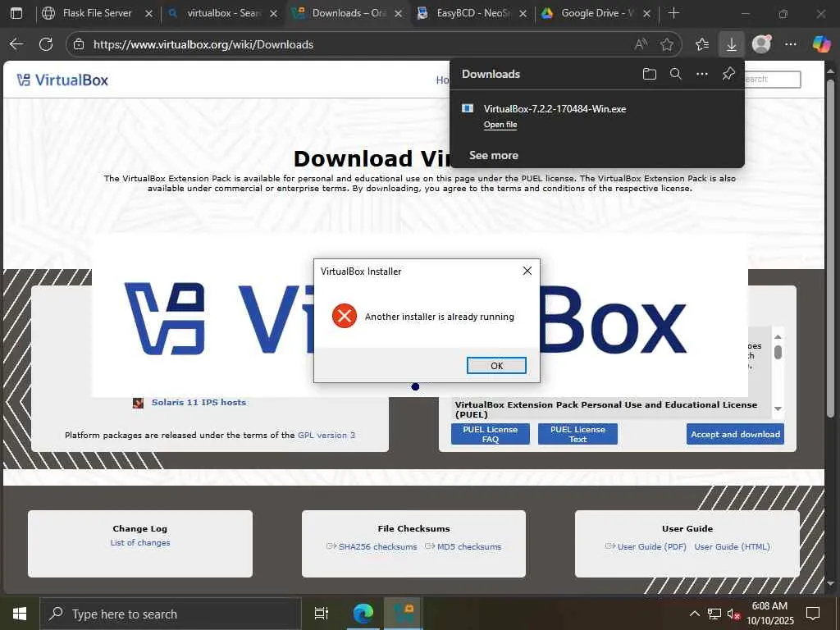This screenshot has height=630, width=840.
Task: Switch to EasyBCD - NeoSmart tab
Action: click(472, 13)
